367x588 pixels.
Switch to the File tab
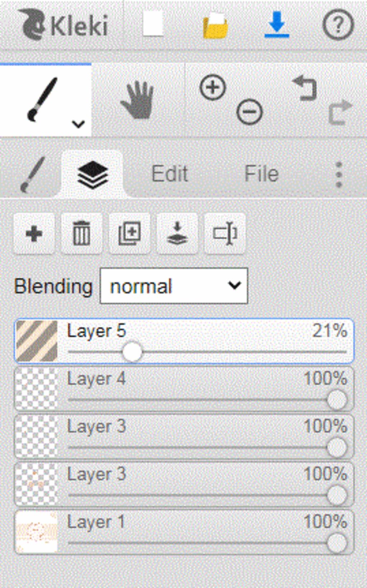pos(261,174)
